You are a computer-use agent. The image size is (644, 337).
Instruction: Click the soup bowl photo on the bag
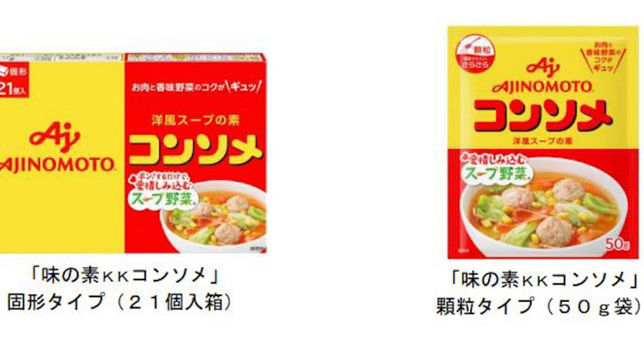[543, 210]
